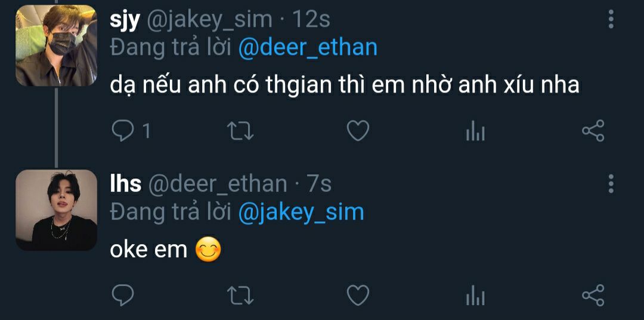Open the blue @jakey_sim mention link
The height and width of the screenshot is (320, 644).
pyautogui.click(x=301, y=212)
